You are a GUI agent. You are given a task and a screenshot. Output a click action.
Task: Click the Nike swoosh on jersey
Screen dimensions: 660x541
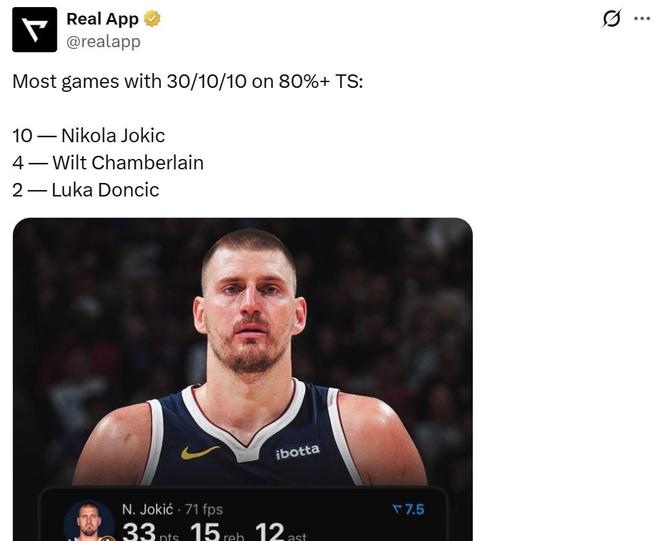pyautogui.click(x=200, y=453)
